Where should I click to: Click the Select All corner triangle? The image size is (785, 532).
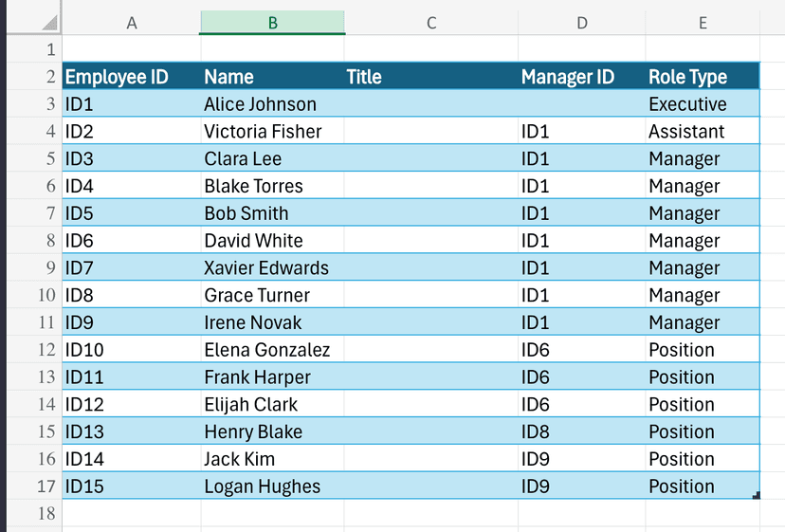[x=47, y=23]
